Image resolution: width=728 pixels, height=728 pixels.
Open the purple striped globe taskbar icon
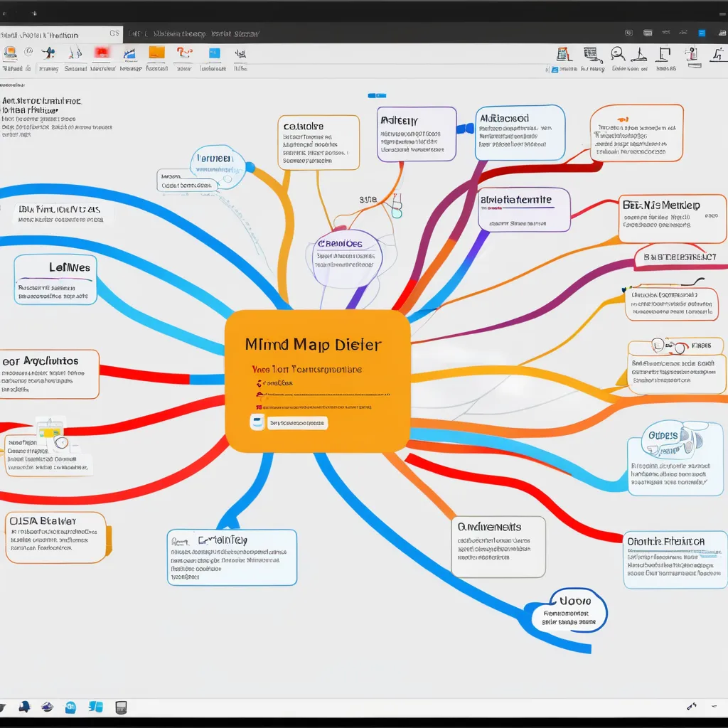(47, 707)
